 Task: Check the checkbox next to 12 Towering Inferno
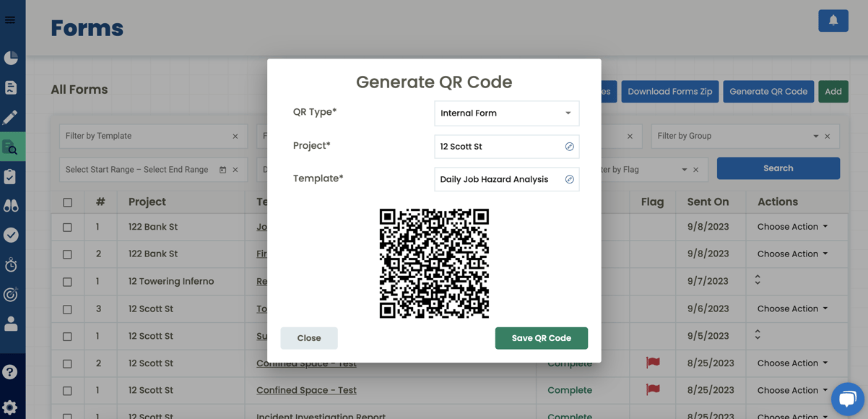coord(67,281)
